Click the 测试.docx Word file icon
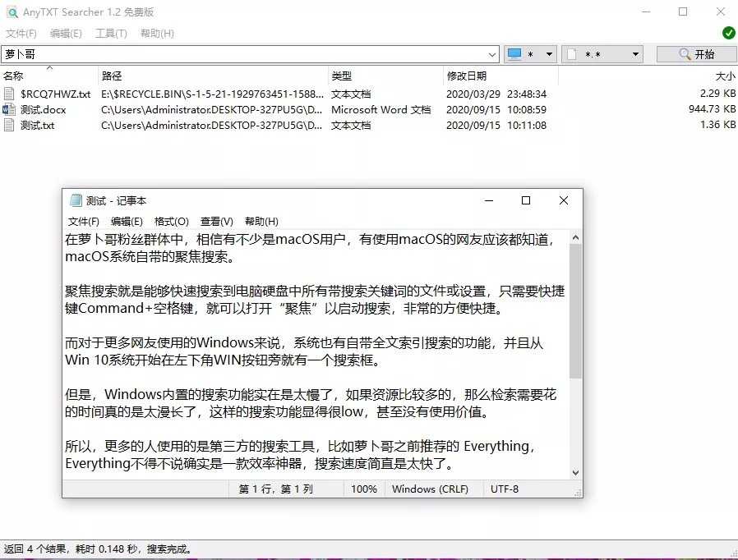Image resolution: width=738 pixels, height=560 pixels. tap(10, 110)
